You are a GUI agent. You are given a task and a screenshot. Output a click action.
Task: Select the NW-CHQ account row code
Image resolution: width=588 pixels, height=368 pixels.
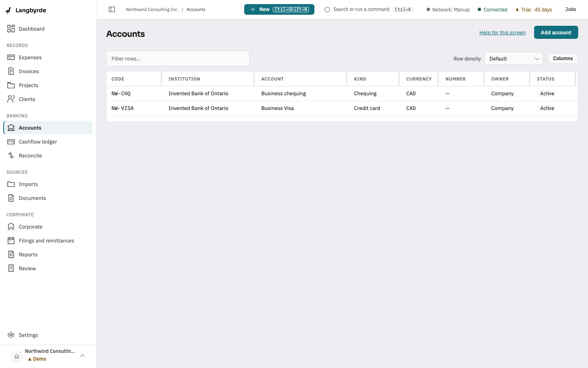pyautogui.click(x=121, y=94)
